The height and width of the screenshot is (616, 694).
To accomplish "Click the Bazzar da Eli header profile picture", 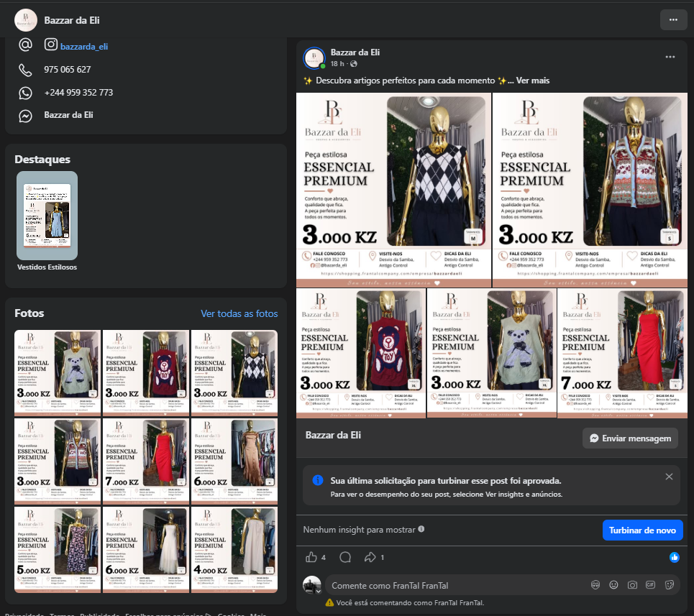I will 26,20.
